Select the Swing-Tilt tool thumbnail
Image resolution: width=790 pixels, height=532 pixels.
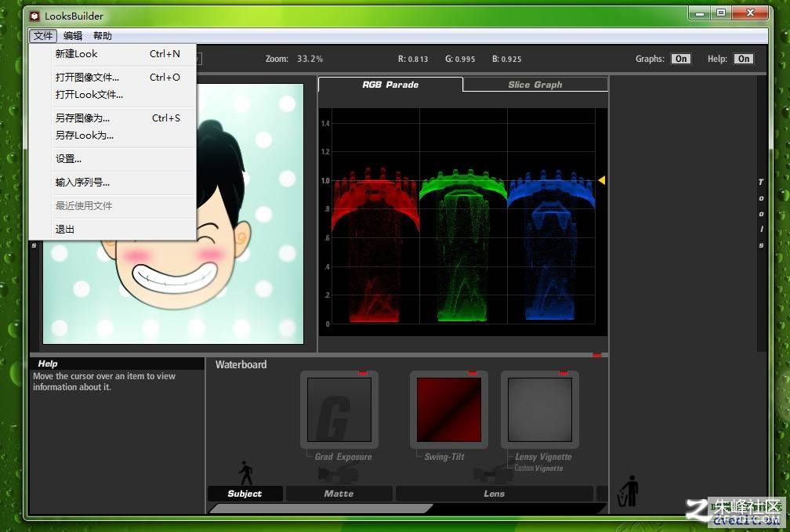449,410
